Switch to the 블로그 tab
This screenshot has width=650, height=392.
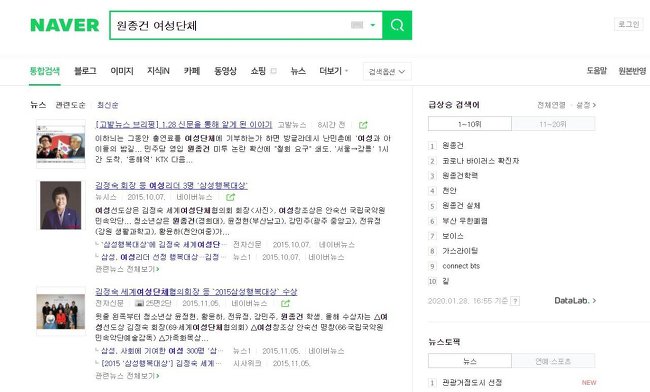click(x=85, y=71)
